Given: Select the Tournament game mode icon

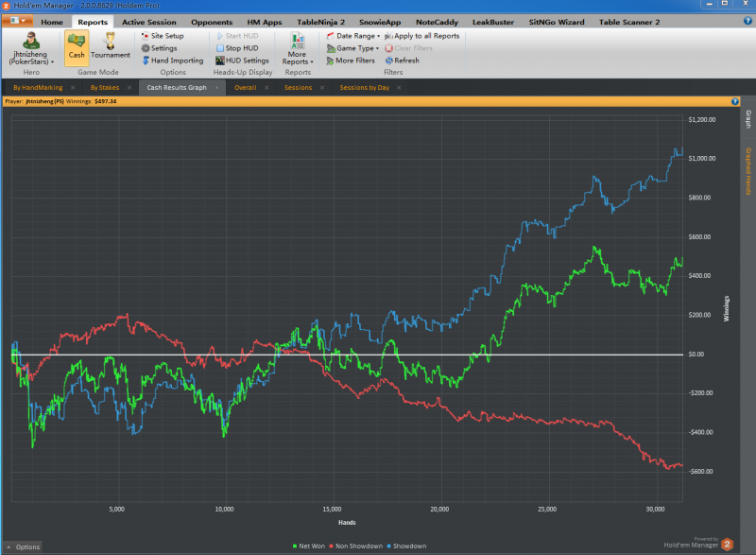Looking at the screenshot, I should click(111, 46).
